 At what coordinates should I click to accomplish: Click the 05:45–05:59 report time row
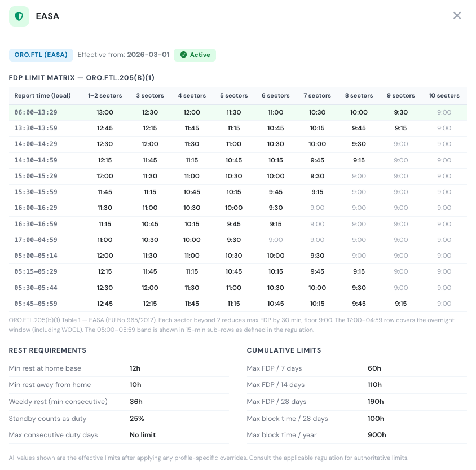[237, 304]
